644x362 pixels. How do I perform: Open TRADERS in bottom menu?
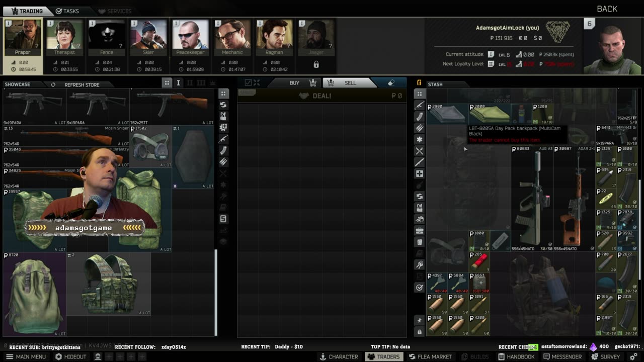click(x=383, y=356)
